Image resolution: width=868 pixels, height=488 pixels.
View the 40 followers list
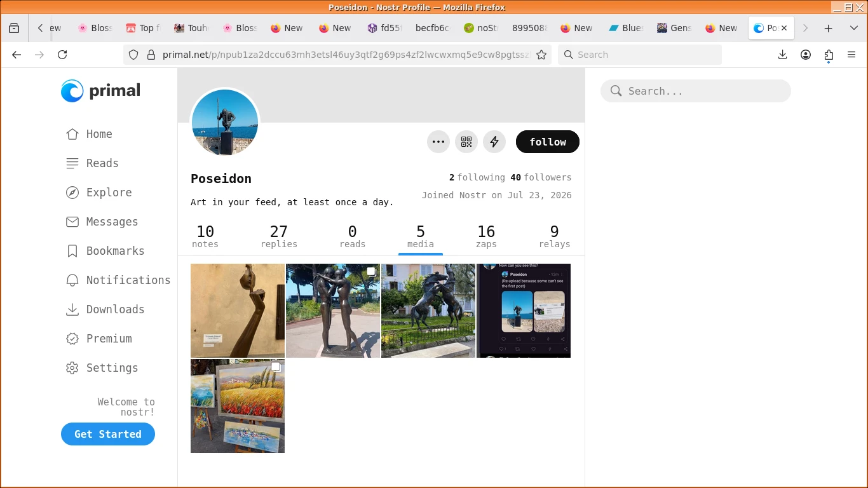541,177
